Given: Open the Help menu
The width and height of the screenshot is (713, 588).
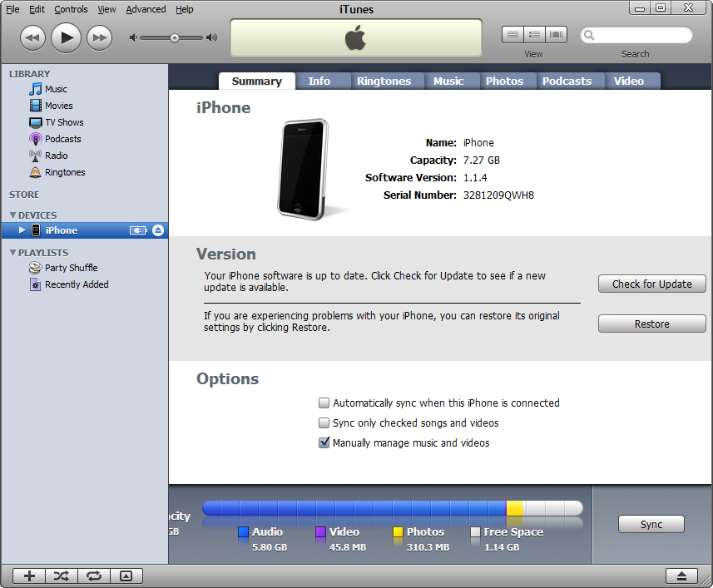Looking at the screenshot, I should (185, 9).
